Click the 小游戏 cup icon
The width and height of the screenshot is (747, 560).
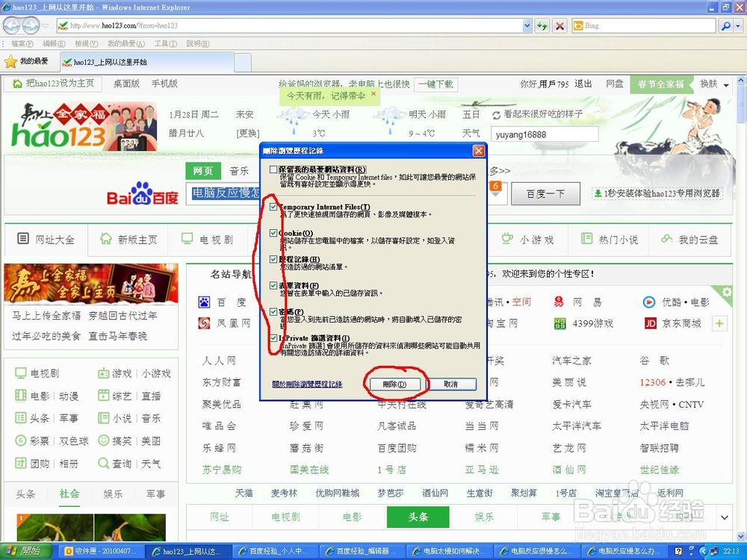click(x=507, y=238)
